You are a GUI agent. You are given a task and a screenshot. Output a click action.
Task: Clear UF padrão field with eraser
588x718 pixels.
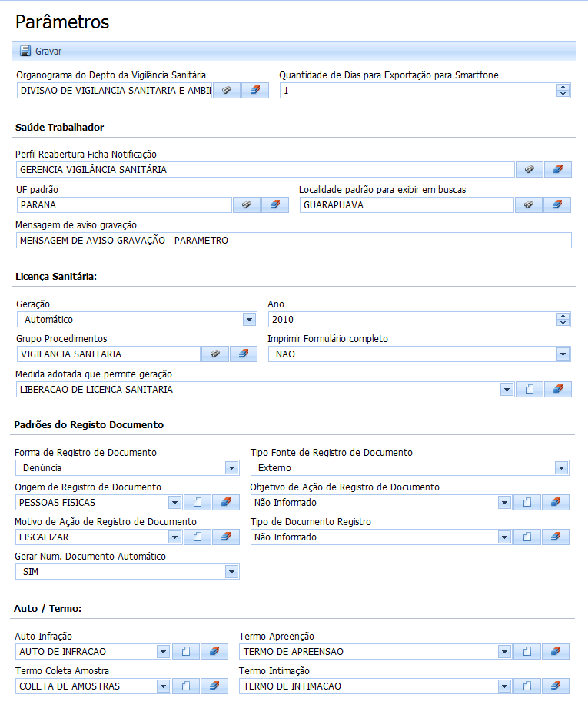click(275, 204)
